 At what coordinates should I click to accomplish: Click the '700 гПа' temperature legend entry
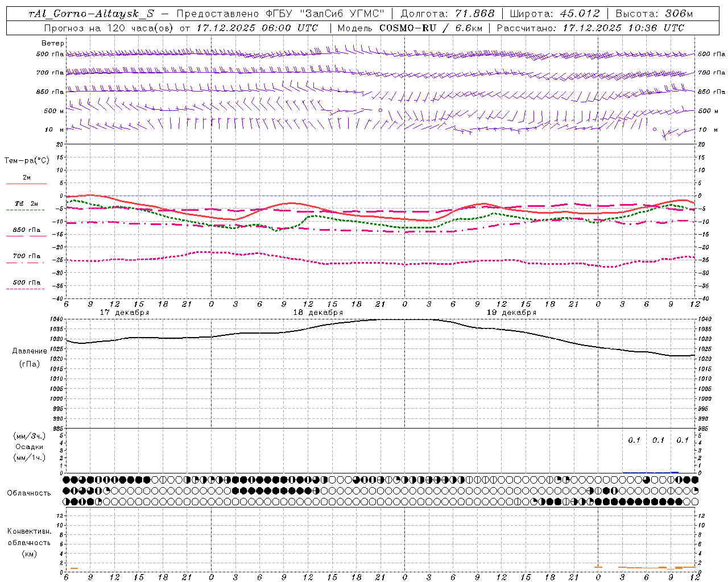point(27,256)
